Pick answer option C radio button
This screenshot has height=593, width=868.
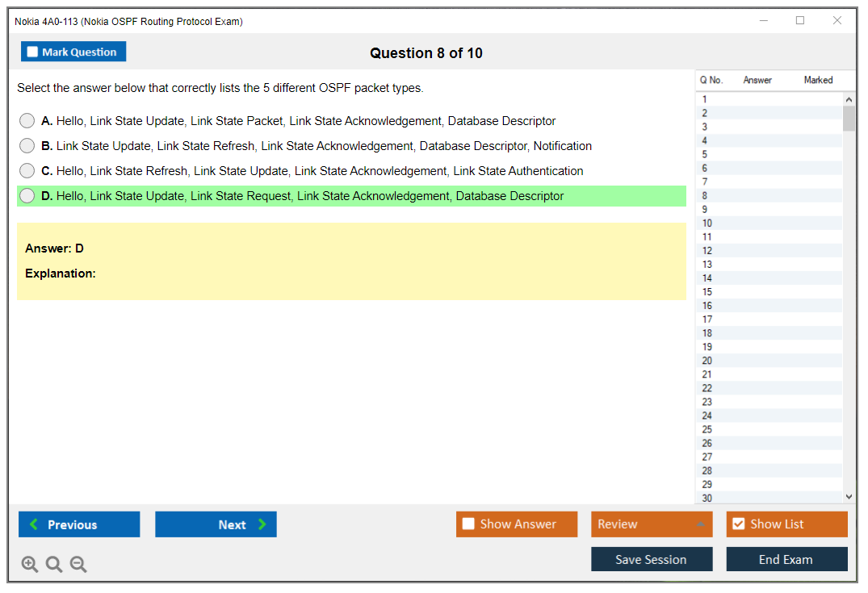pyautogui.click(x=27, y=171)
